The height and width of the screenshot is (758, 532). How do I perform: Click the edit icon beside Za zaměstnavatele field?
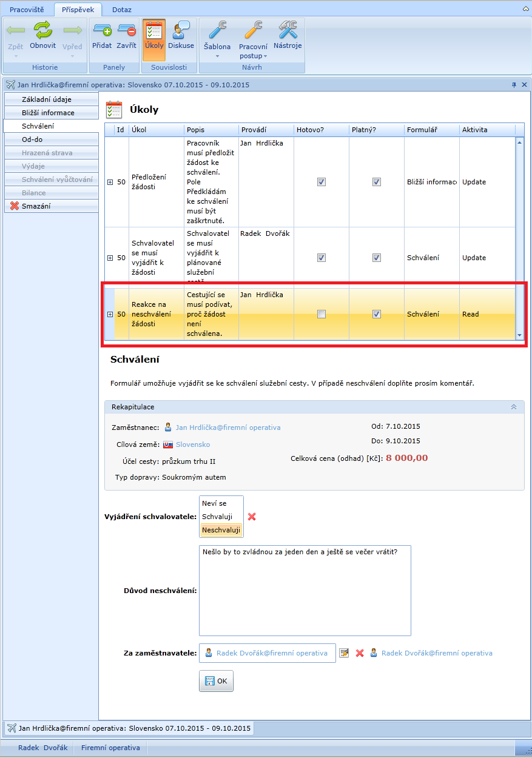(x=344, y=653)
